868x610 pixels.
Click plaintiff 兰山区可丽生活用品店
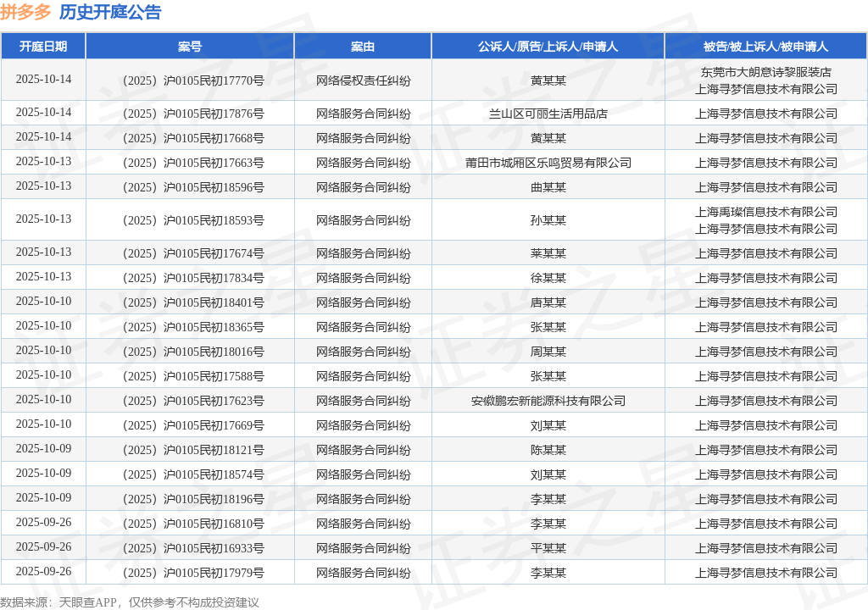point(548,114)
